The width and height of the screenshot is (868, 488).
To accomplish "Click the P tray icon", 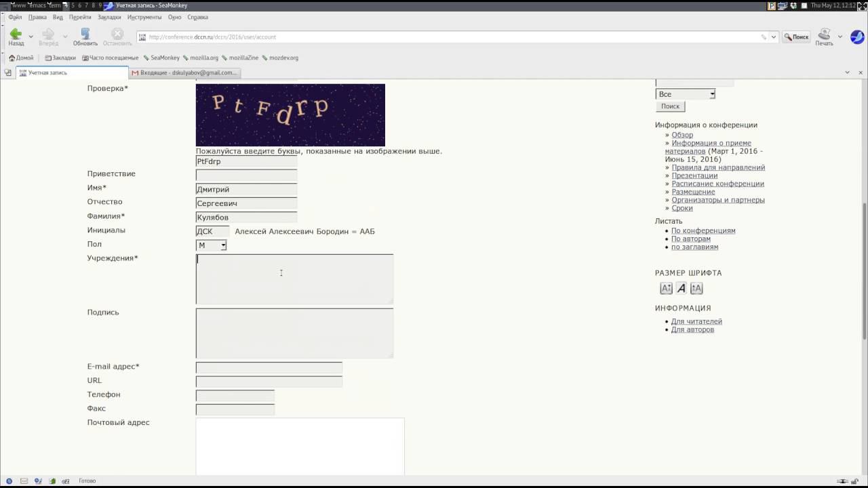I will tap(772, 5).
